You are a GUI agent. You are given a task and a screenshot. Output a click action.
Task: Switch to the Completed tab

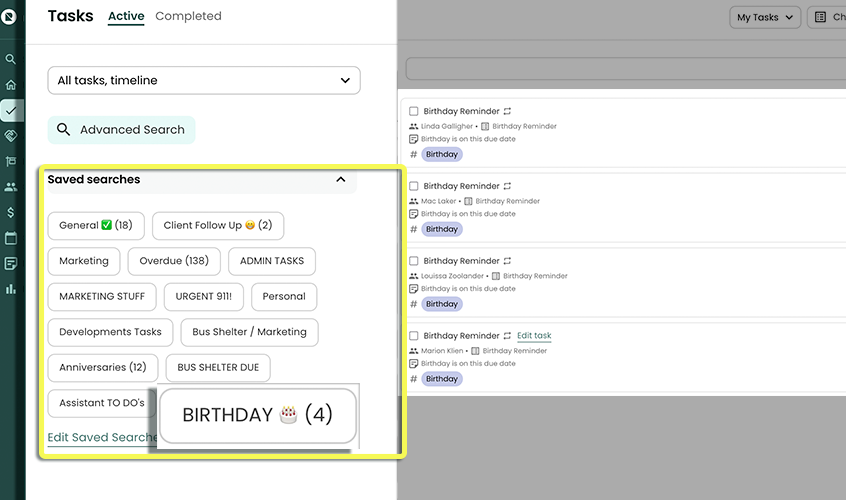188,17
